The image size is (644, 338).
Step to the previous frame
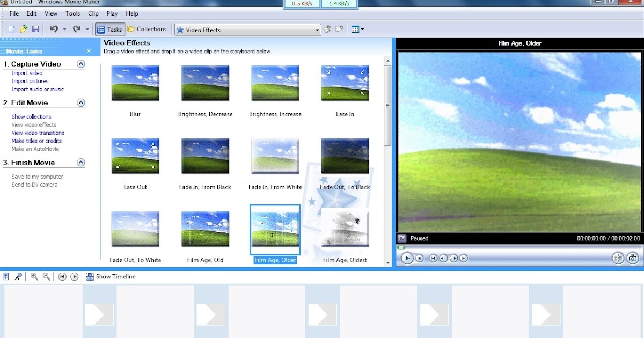tap(443, 258)
